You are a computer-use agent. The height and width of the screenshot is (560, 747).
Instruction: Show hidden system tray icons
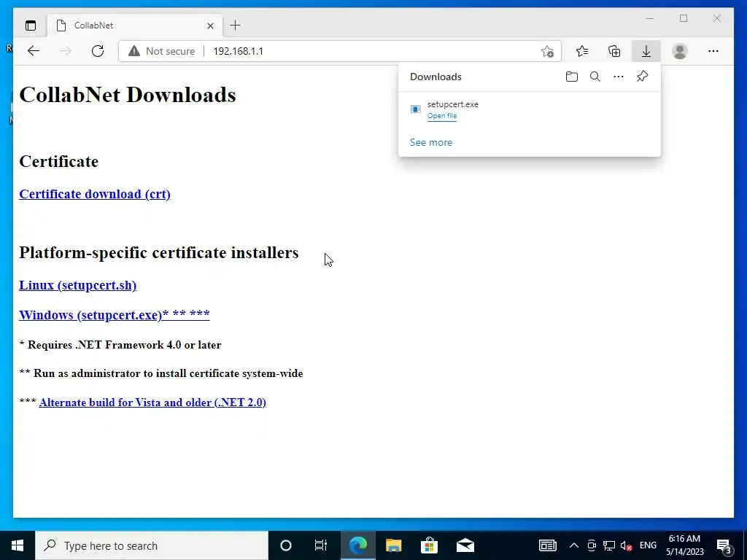pos(574,545)
